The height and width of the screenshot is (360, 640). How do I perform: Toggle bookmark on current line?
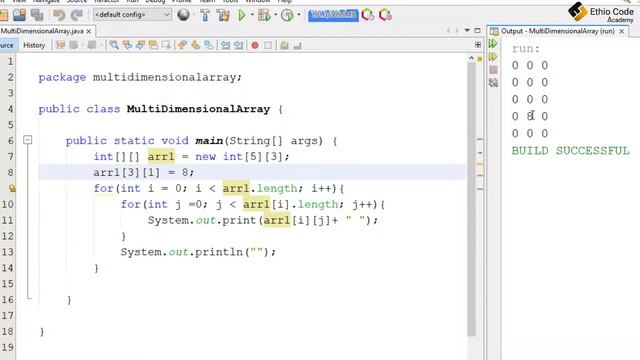click(x=209, y=45)
